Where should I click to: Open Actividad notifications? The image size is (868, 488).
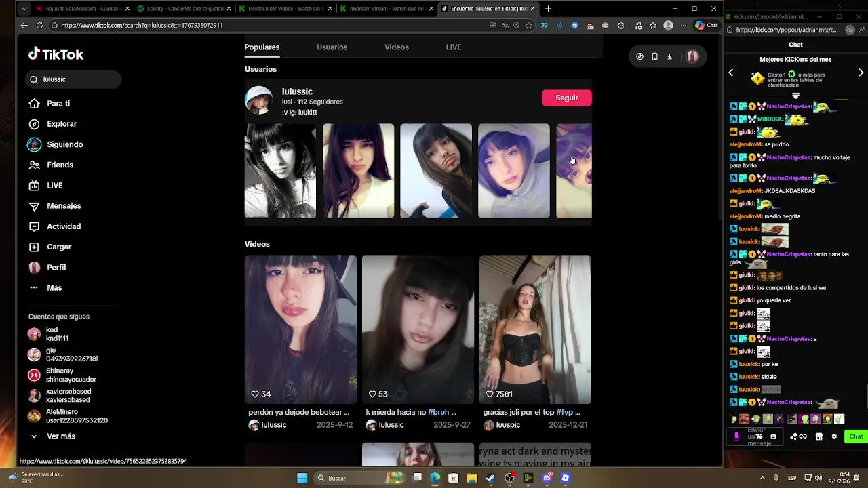pos(55,226)
